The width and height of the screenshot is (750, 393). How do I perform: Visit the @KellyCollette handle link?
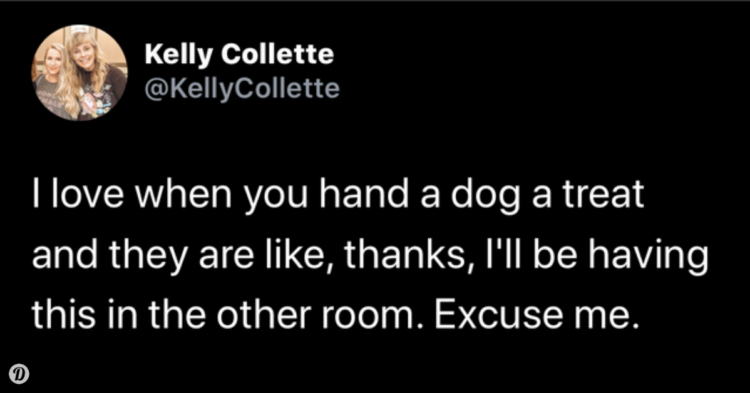click(x=242, y=88)
